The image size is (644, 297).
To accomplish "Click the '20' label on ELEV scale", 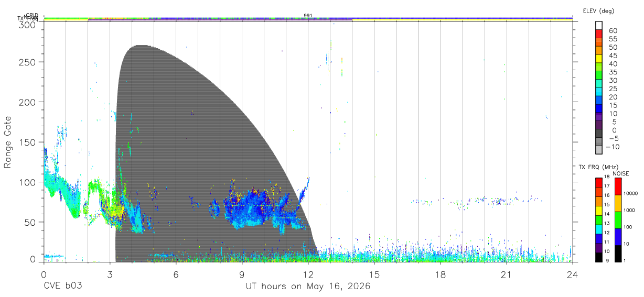I will click(614, 97).
